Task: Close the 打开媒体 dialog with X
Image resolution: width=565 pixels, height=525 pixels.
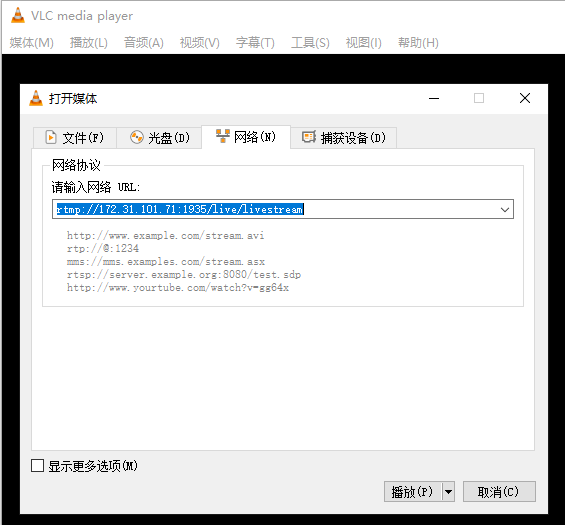Action: pyautogui.click(x=525, y=98)
